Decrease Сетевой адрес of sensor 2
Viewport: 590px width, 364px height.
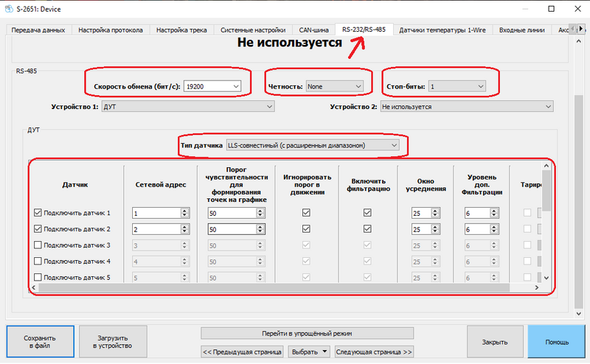pos(184,231)
